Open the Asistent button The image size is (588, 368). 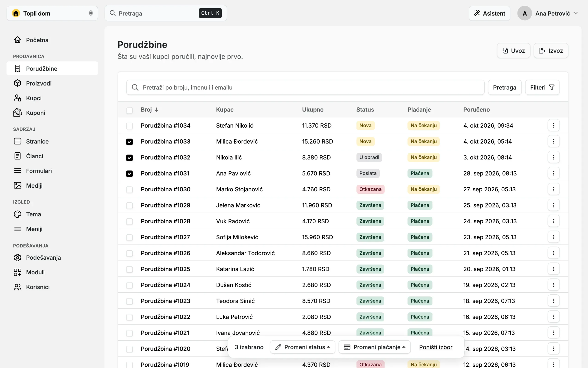tap(489, 13)
